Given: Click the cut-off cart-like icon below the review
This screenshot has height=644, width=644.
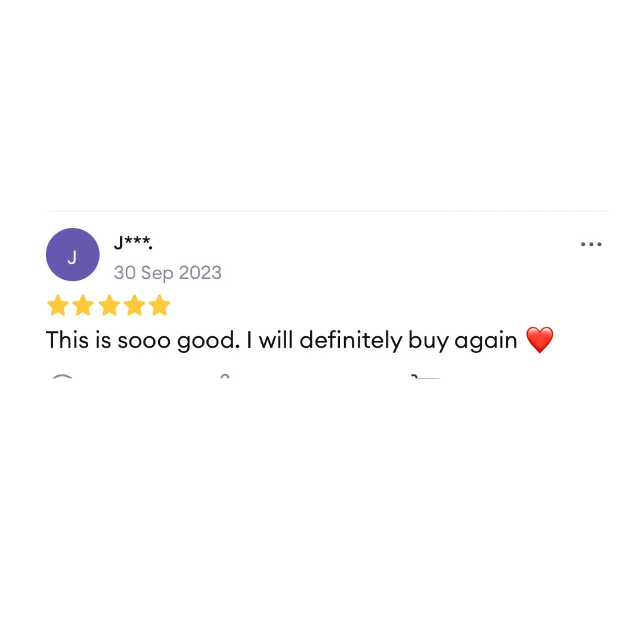Looking at the screenshot, I should (x=425, y=376).
